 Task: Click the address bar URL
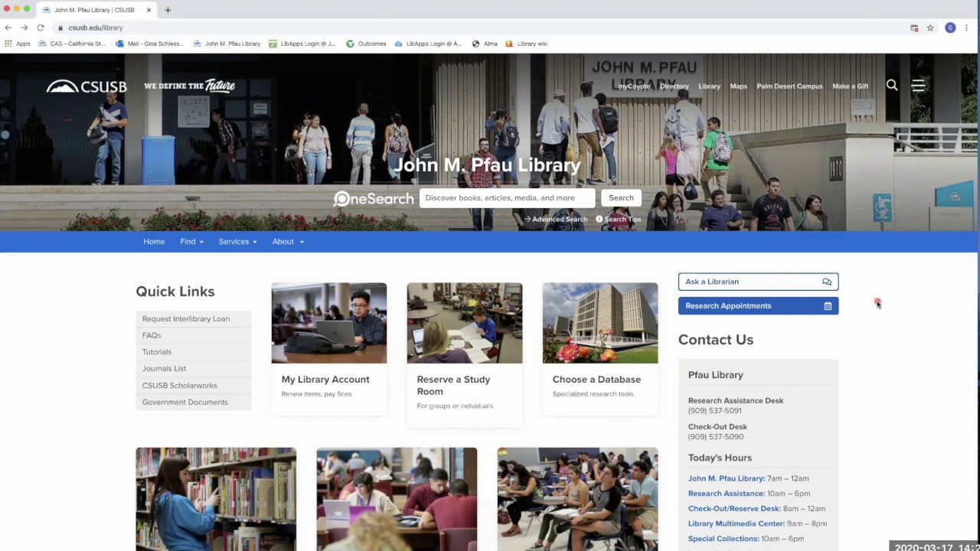96,28
